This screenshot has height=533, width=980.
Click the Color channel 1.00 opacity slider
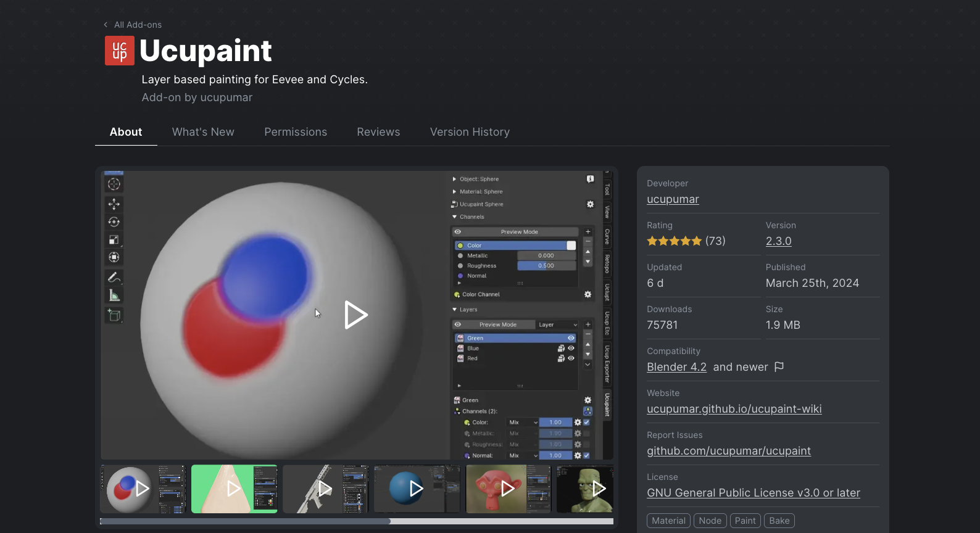556,423
